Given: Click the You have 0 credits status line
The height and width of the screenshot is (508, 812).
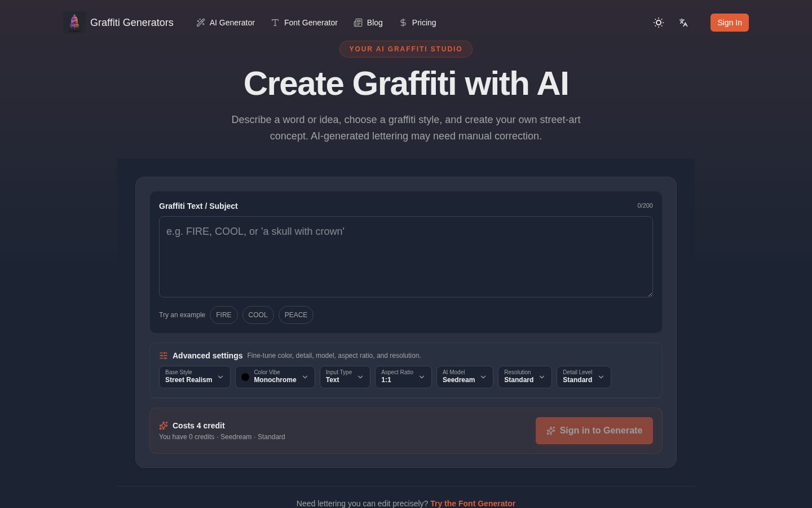Looking at the screenshot, I should click(x=222, y=437).
